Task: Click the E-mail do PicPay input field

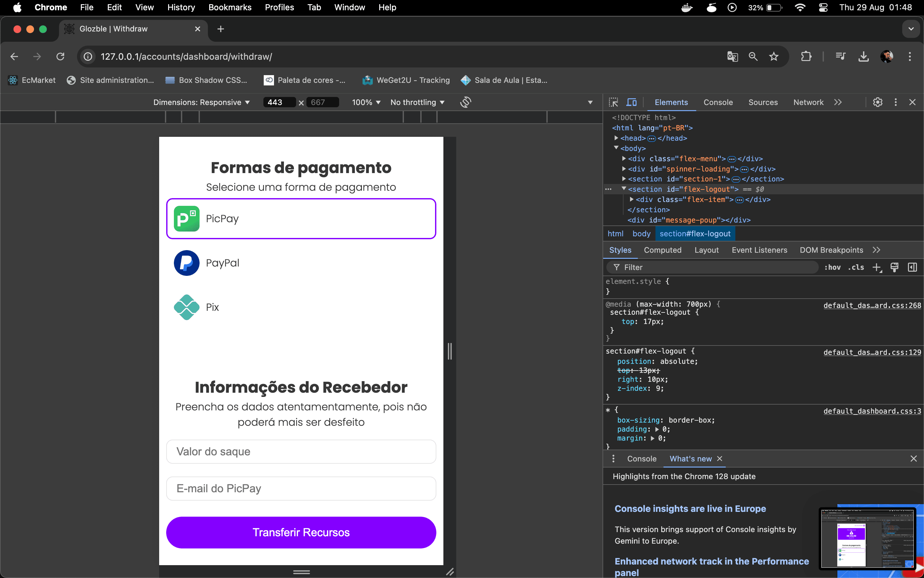Action: click(x=301, y=488)
